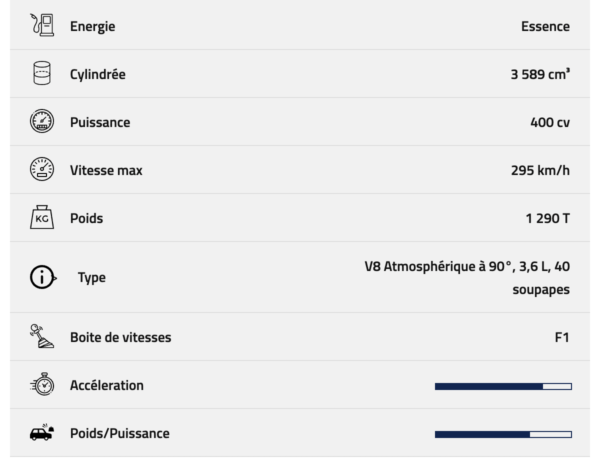Click the cylinder icon beside Cylindrée
This screenshot has width=606, height=459.
pyautogui.click(x=42, y=73)
